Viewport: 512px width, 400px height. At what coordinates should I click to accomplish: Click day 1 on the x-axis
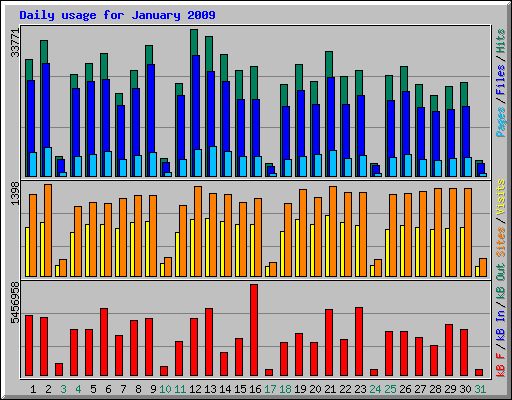tap(33, 389)
